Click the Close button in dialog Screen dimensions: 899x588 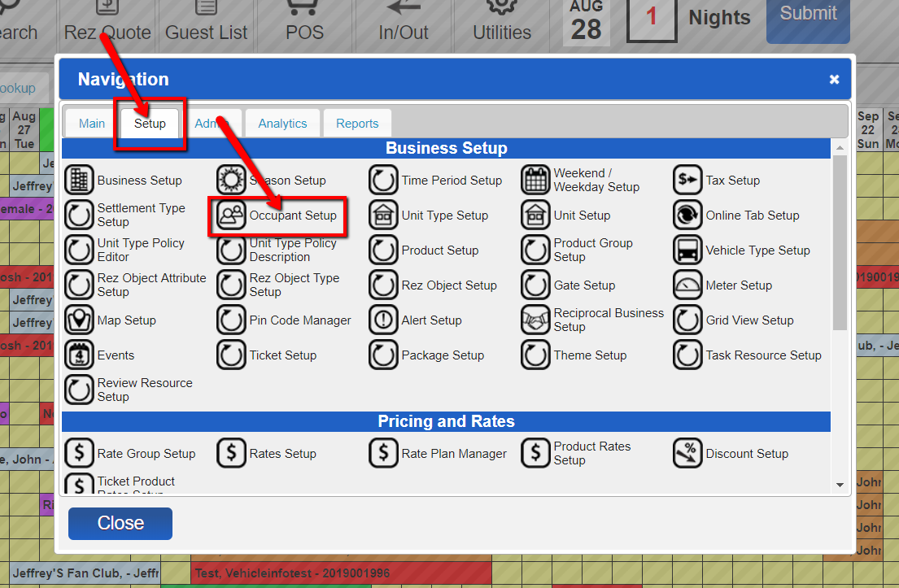coord(120,523)
